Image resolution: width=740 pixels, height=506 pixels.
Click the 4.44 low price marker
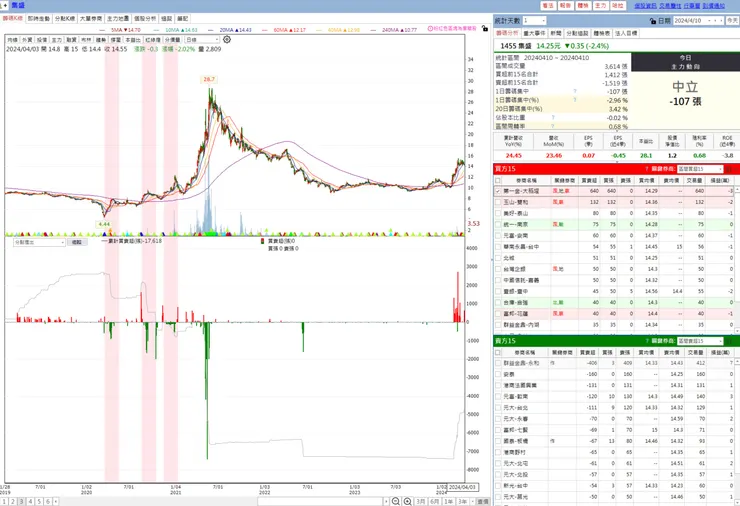pos(104,224)
